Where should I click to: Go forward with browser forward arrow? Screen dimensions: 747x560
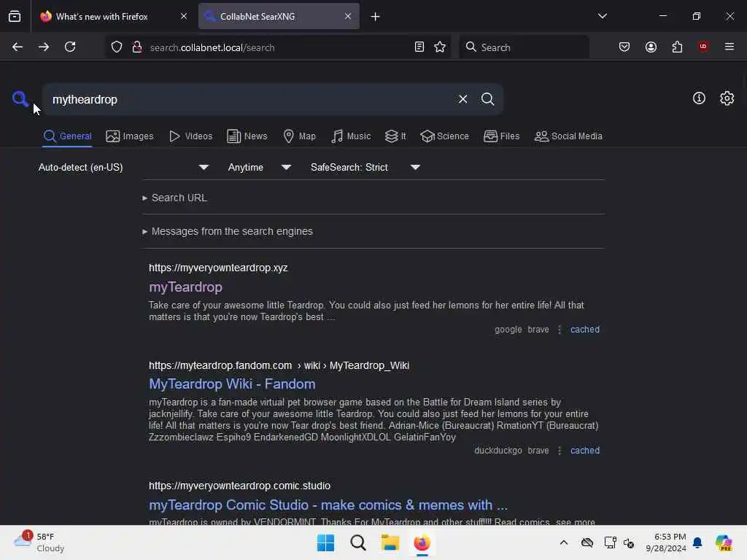click(44, 47)
